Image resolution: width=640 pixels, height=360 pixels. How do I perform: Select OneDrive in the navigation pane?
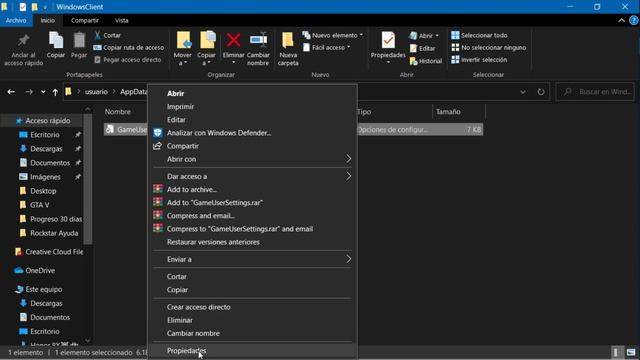(40, 270)
